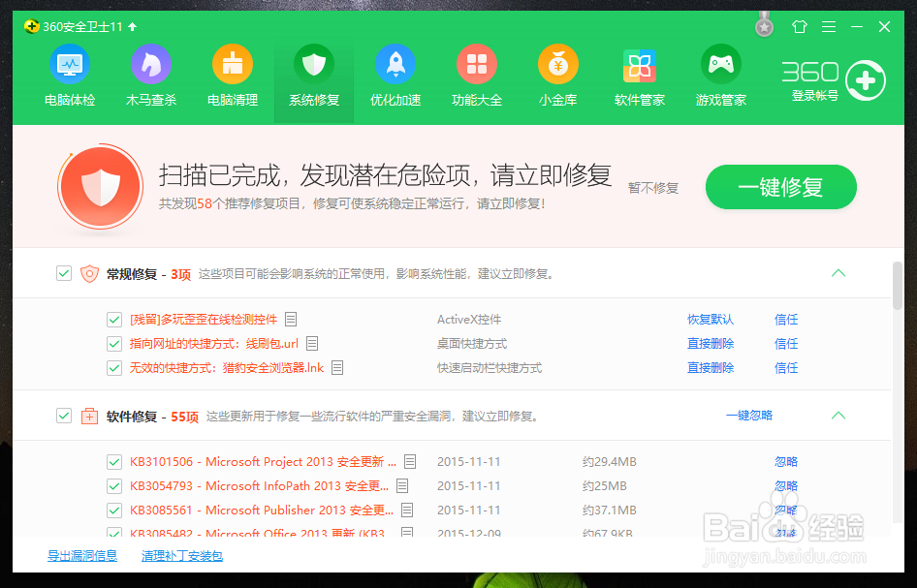Click KB3085561 - Microsoft Publisher 2013 text

(x=262, y=511)
